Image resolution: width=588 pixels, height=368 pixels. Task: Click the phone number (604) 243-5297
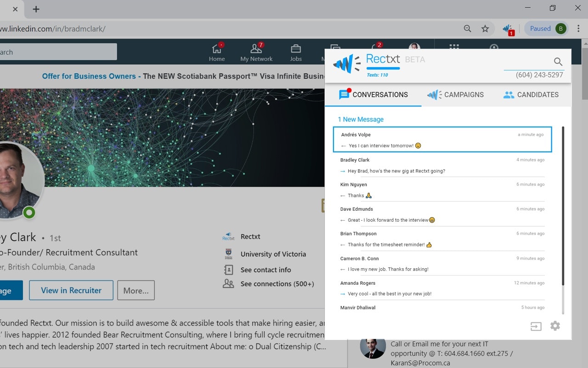coord(539,75)
